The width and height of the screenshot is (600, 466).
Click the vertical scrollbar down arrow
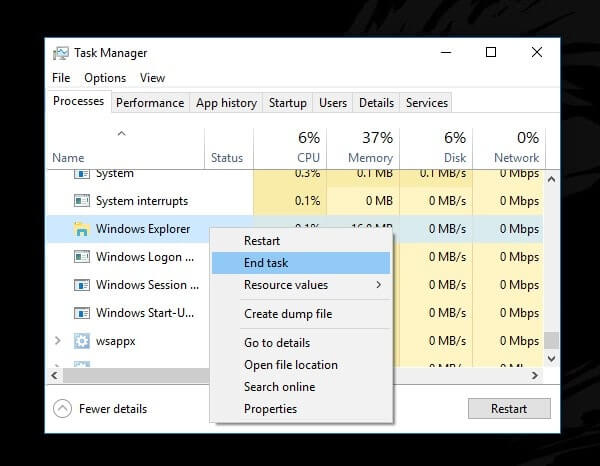point(551,358)
